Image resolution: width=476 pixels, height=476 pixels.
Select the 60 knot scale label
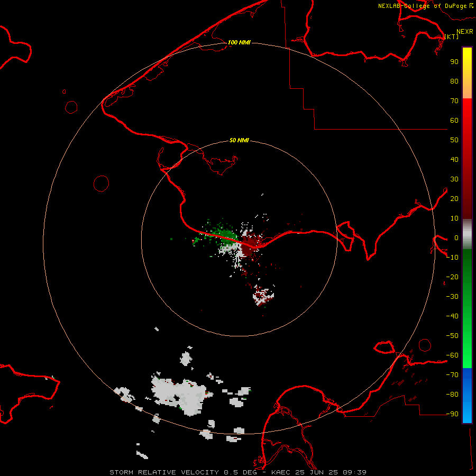pyautogui.click(x=454, y=121)
